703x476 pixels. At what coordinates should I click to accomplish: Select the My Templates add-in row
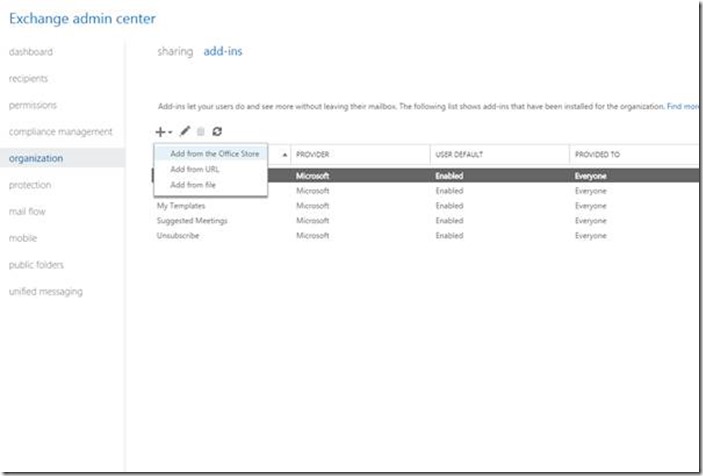click(x=180, y=206)
